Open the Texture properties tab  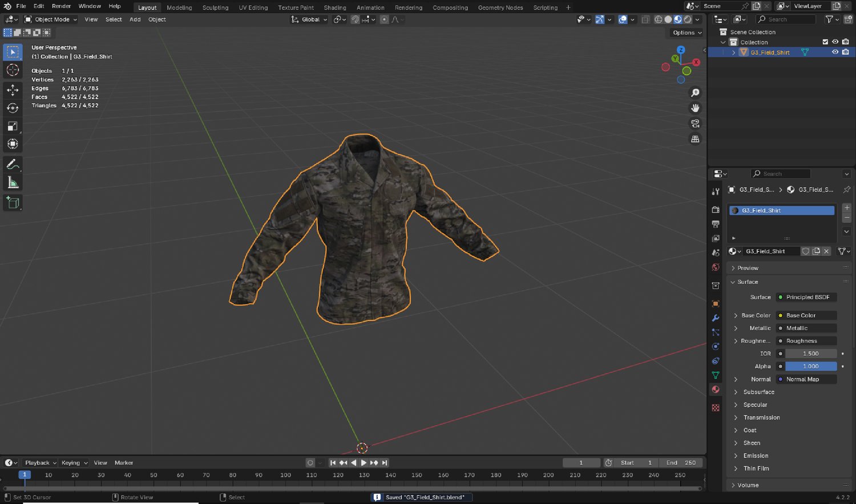[x=716, y=408]
